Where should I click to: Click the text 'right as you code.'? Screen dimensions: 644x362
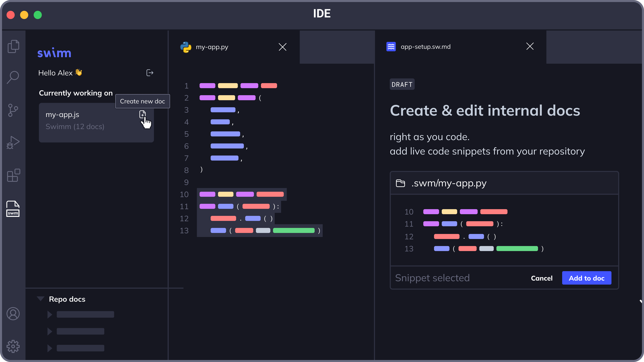point(430,137)
